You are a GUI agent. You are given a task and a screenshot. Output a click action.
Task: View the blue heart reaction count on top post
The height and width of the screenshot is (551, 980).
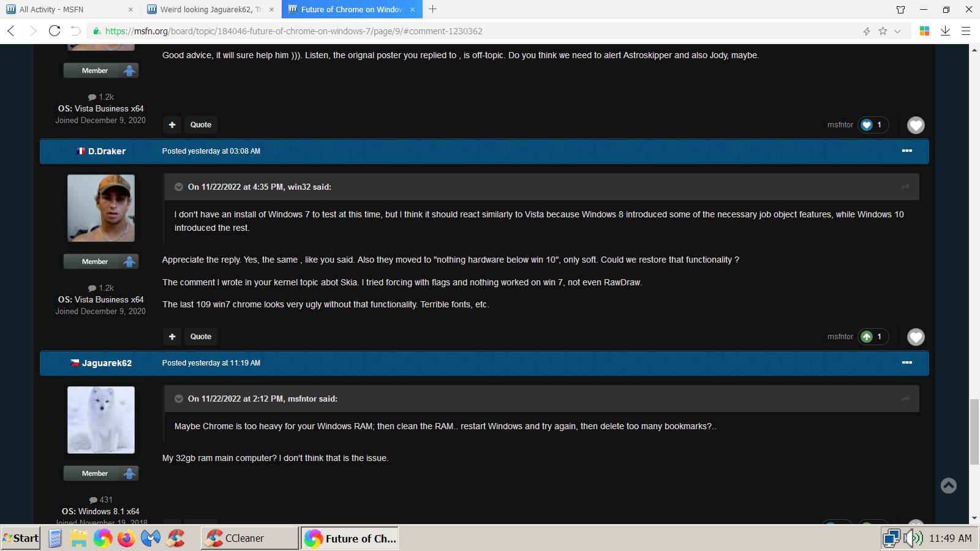pos(873,125)
